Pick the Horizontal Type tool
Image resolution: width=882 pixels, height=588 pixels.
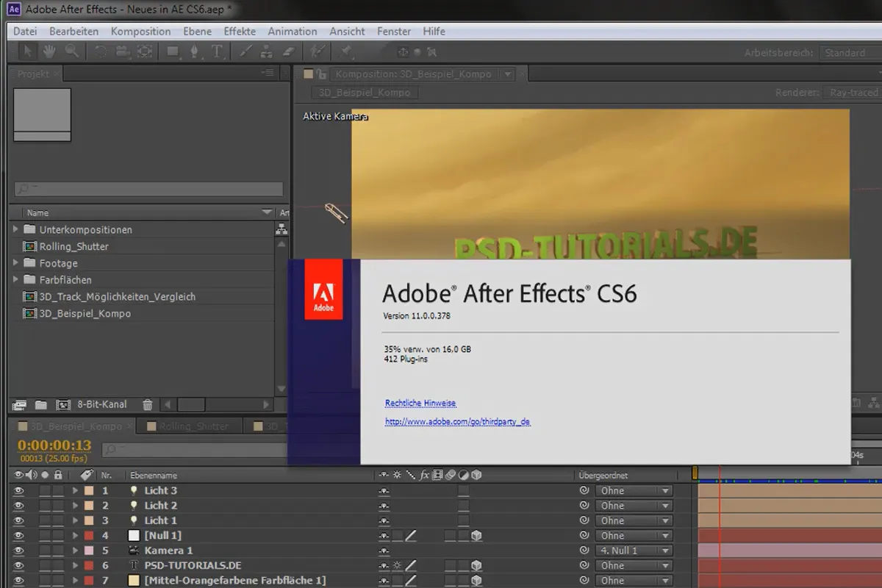click(217, 51)
